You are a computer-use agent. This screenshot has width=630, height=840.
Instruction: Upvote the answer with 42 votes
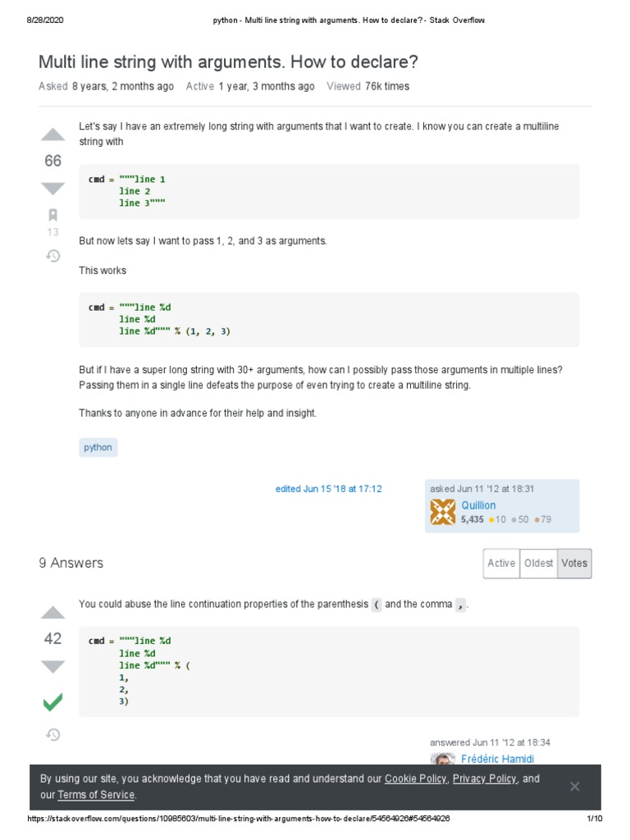[52, 613]
